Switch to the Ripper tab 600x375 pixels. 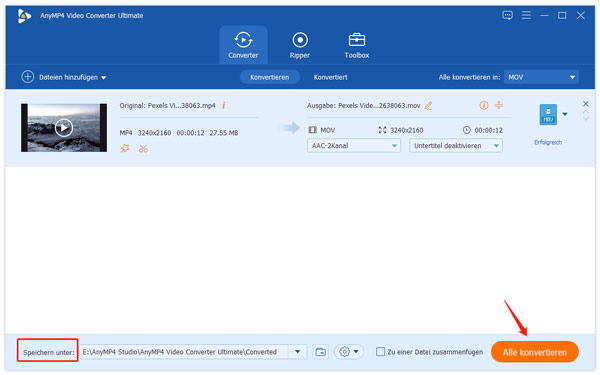click(x=300, y=45)
